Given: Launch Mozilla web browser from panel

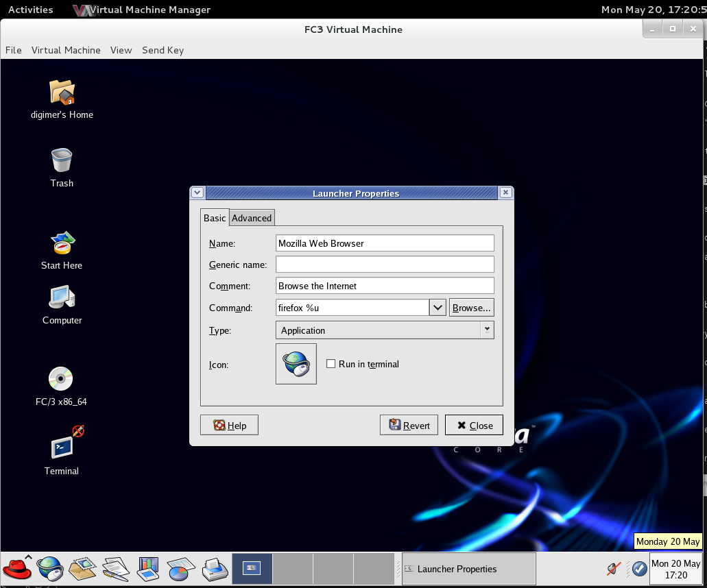Looking at the screenshot, I should [x=50, y=569].
